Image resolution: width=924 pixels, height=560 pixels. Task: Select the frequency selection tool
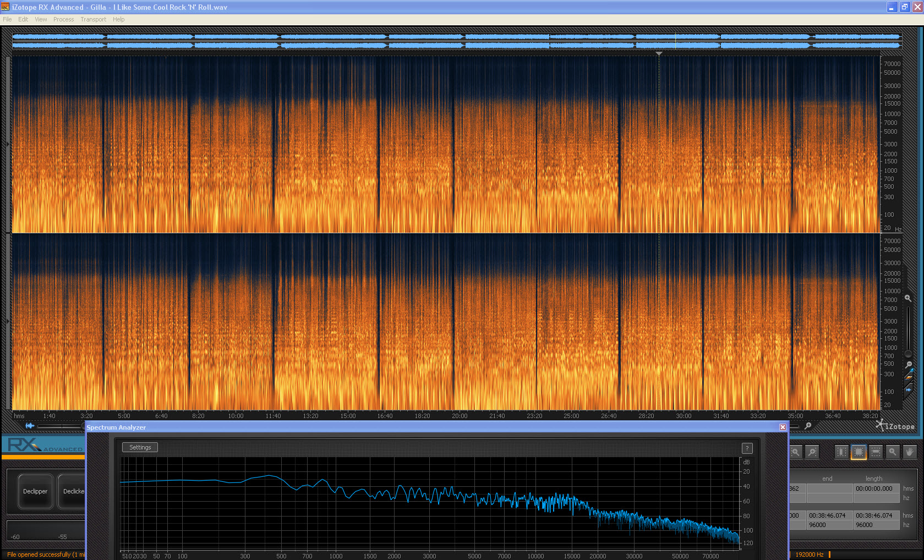[876, 452]
